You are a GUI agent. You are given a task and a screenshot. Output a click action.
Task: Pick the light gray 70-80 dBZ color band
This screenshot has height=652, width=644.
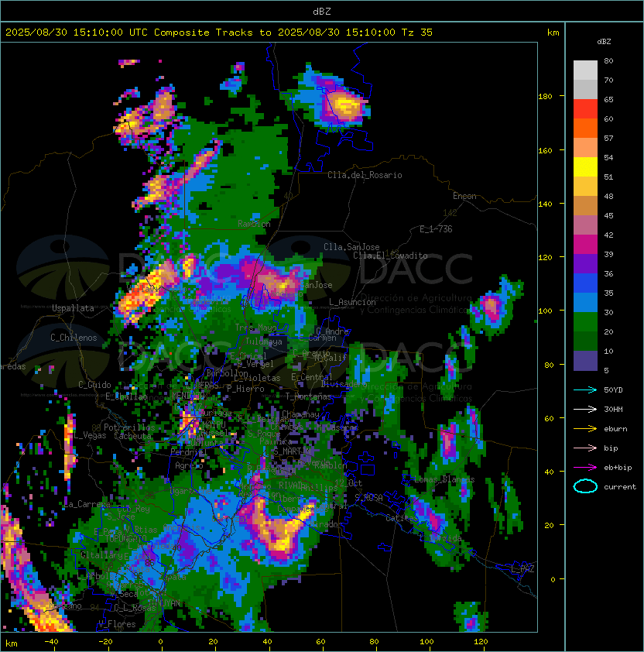pos(585,70)
